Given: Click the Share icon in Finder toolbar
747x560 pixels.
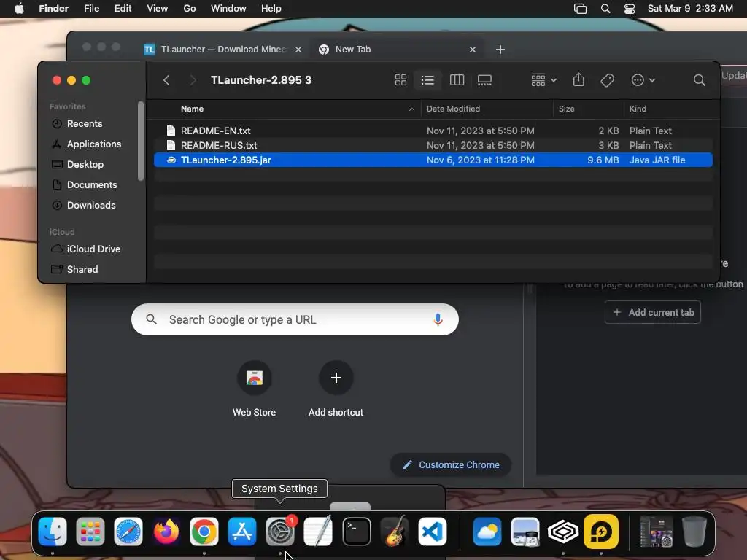Looking at the screenshot, I should 578,80.
